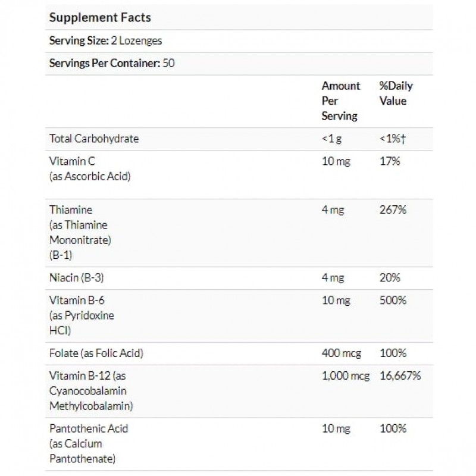Click the Vitamin C ingredient name
Image resolution: width=476 pixels, height=476 pixels.
point(73,161)
